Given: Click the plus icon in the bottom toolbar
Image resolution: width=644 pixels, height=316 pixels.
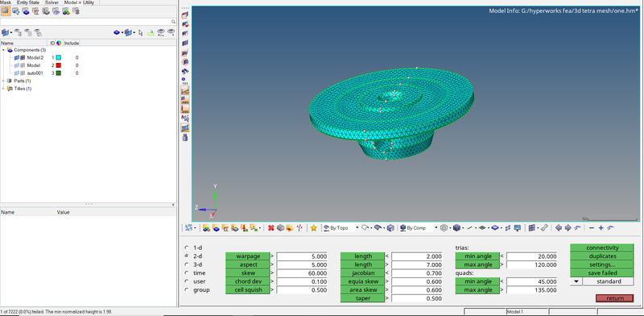Looking at the screenshot, I should coord(601,227).
